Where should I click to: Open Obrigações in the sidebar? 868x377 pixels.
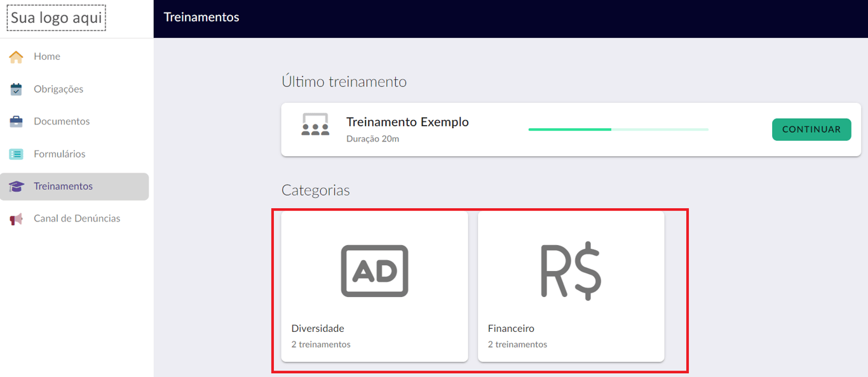point(74,89)
